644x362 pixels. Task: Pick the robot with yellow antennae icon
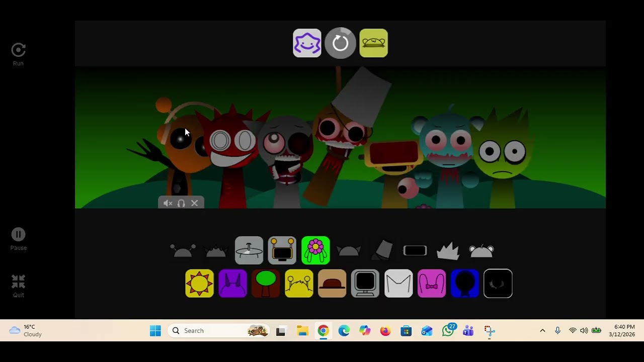282,250
